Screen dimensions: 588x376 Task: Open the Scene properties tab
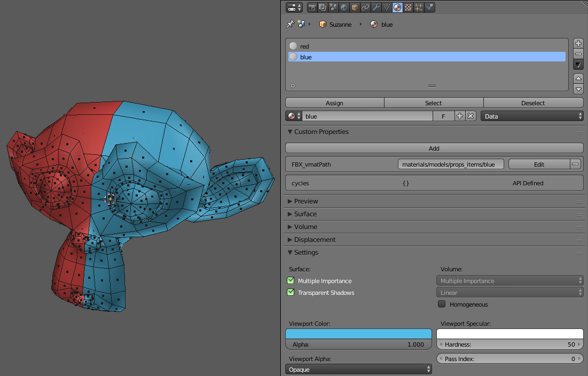pos(333,7)
